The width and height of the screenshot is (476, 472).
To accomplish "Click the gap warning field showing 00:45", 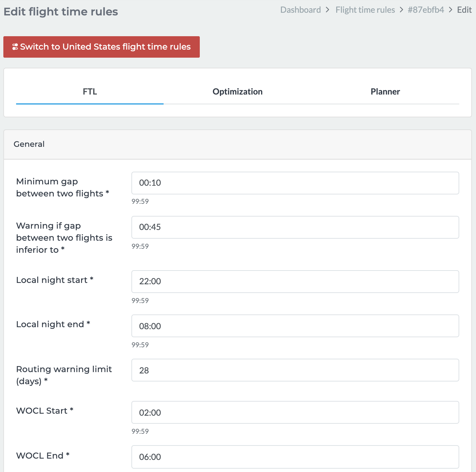I will point(295,227).
